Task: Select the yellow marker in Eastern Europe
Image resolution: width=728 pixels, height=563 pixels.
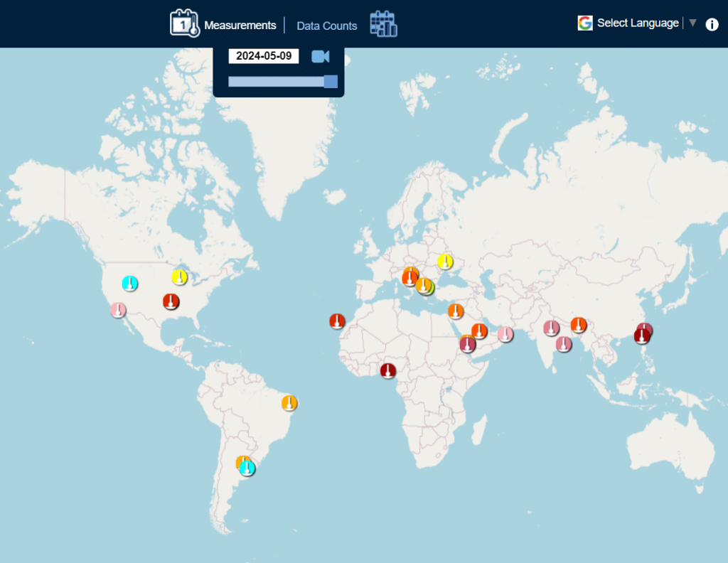Action: point(445,262)
